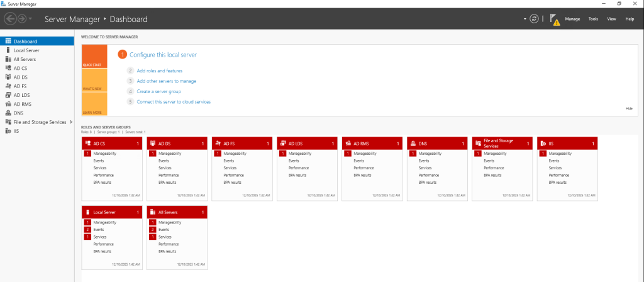Click the AD FS tile header icon

click(x=218, y=144)
